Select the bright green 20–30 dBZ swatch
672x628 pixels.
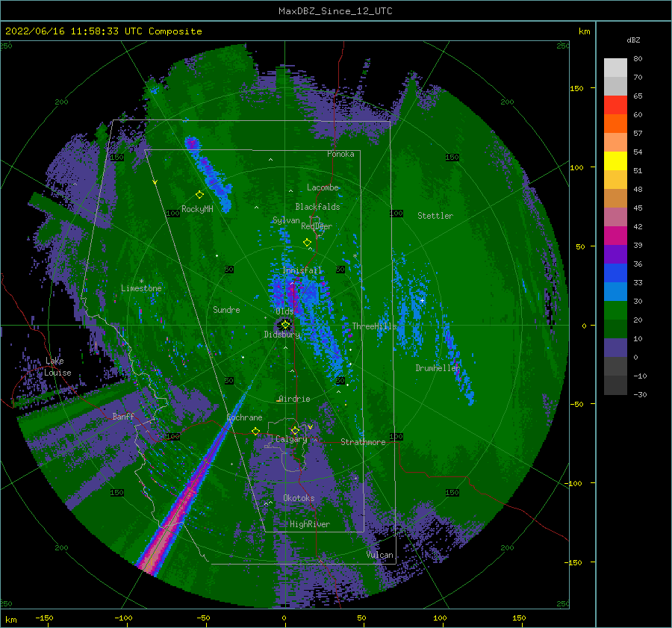coord(615,311)
